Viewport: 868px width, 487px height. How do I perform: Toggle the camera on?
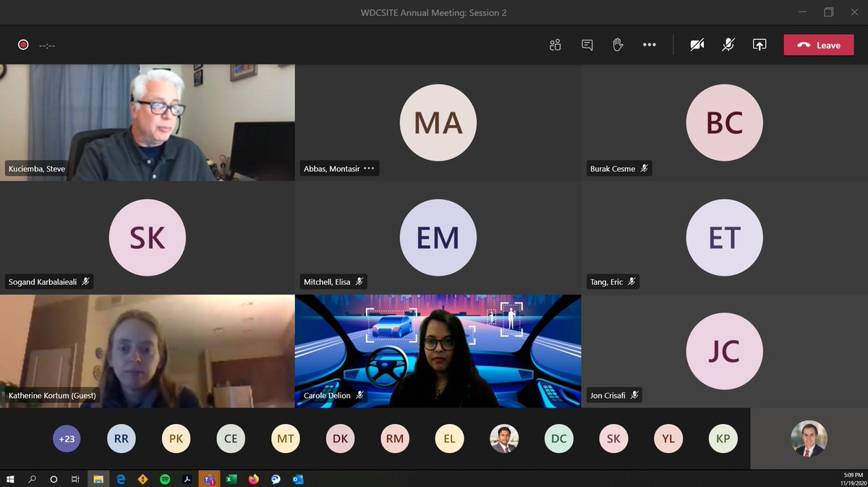[697, 45]
